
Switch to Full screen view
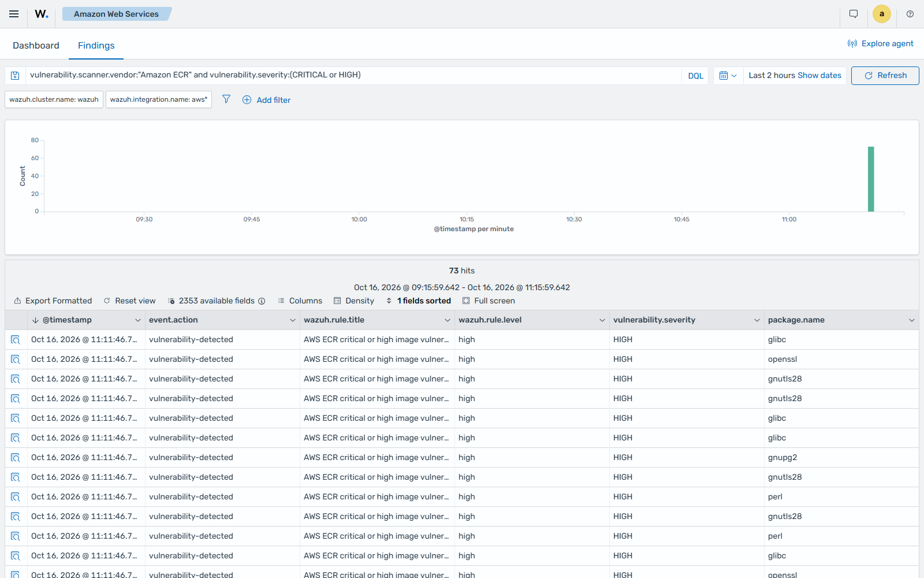[x=489, y=301]
